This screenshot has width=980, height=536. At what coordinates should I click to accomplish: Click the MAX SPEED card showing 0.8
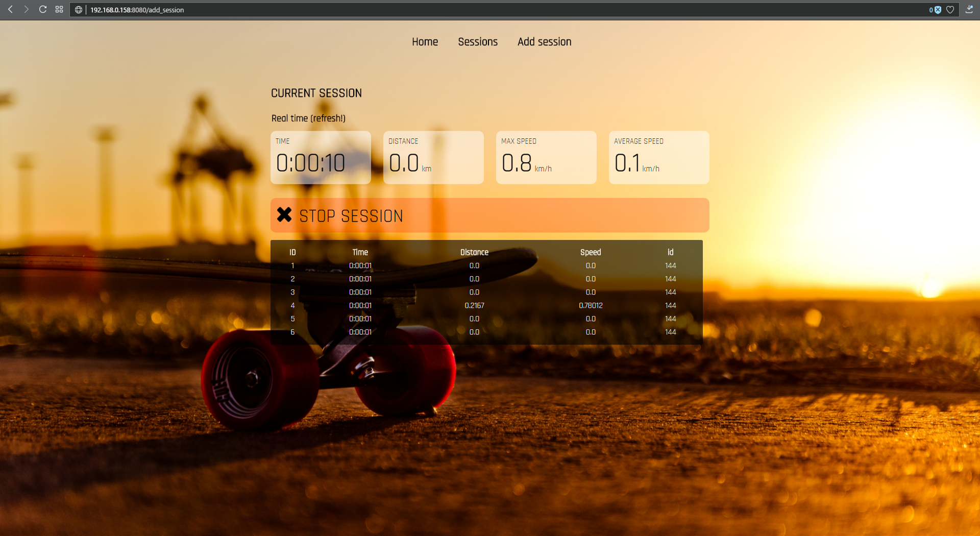(546, 158)
